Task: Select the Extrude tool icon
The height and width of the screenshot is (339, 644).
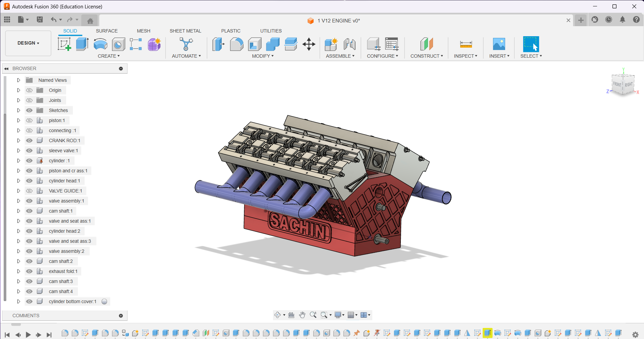Action: (x=82, y=44)
